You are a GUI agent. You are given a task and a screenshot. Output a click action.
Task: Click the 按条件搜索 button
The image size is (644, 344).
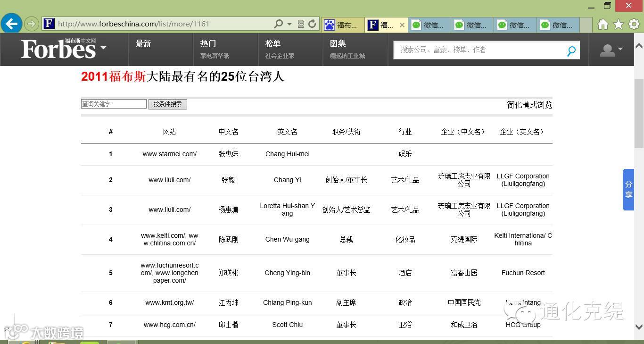click(168, 104)
